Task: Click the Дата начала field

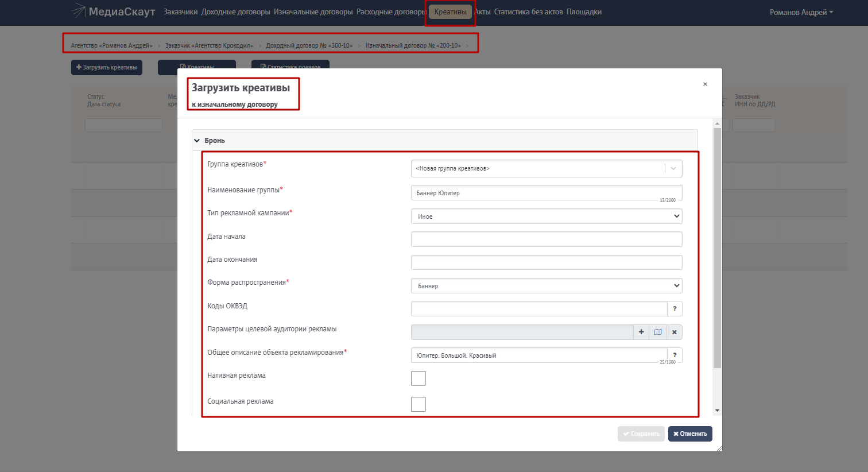Action: pos(547,239)
